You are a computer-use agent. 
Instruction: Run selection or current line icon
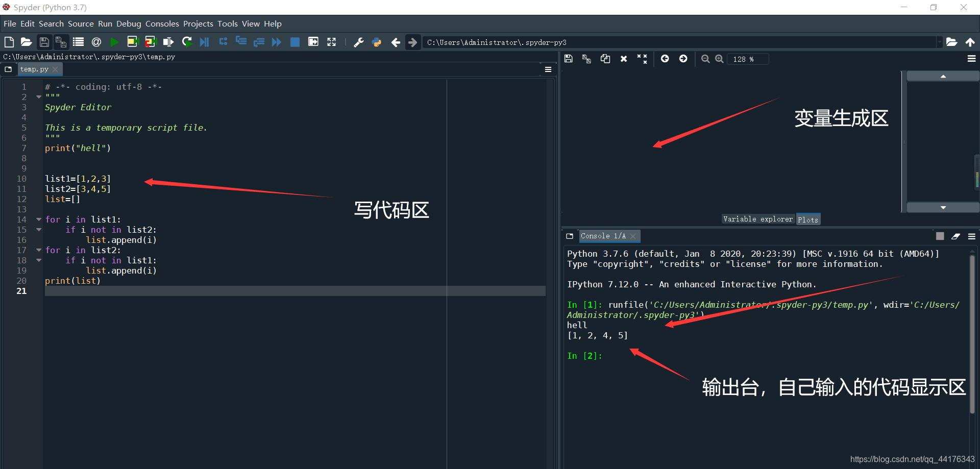[168, 42]
